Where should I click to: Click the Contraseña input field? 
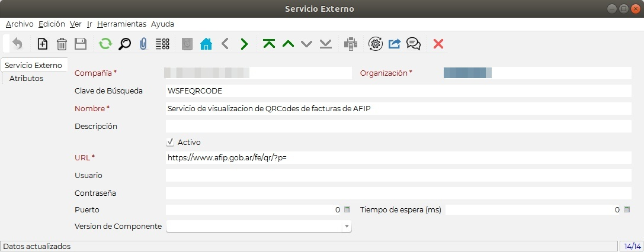tap(398, 193)
